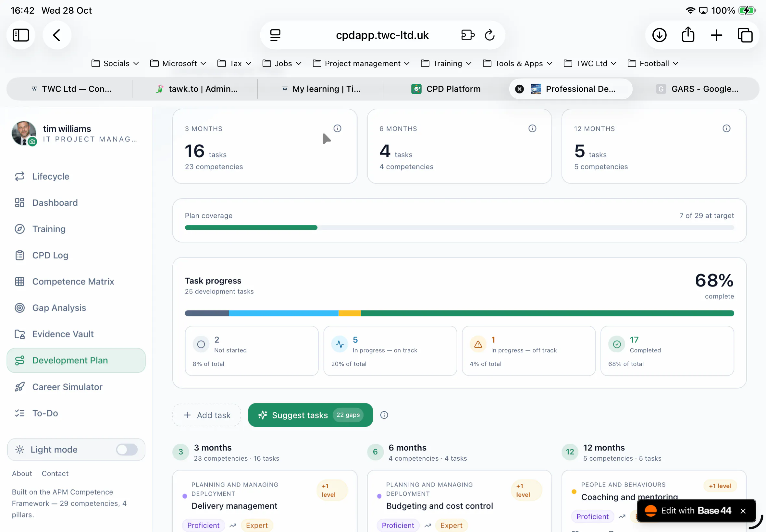Show the tab overview icon
This screenshot has width=766, height=532.
pyautogui.click(x=745, y=35)
